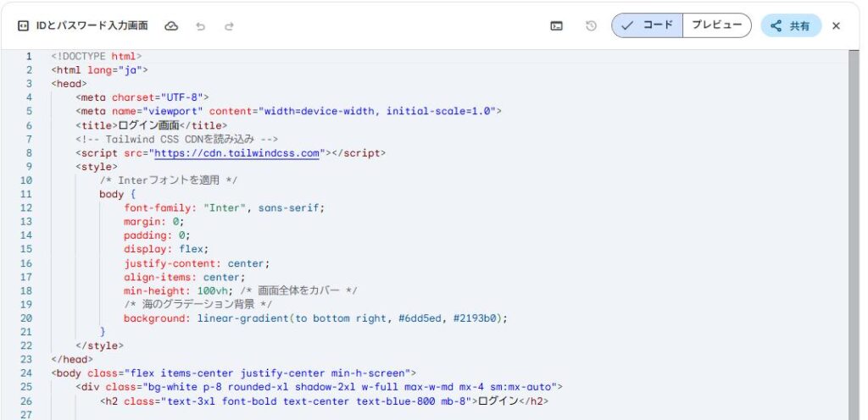
Task: Click the div class bg-white p-8 line
Action: pos(319,387)
